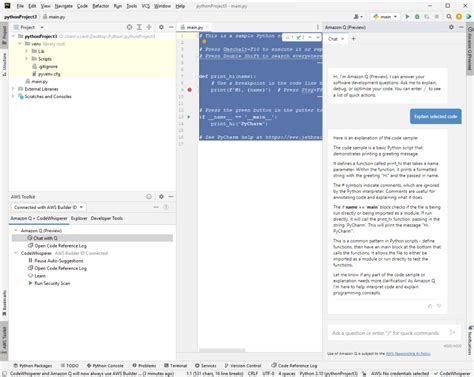Open the File menu

pos(20,6)
